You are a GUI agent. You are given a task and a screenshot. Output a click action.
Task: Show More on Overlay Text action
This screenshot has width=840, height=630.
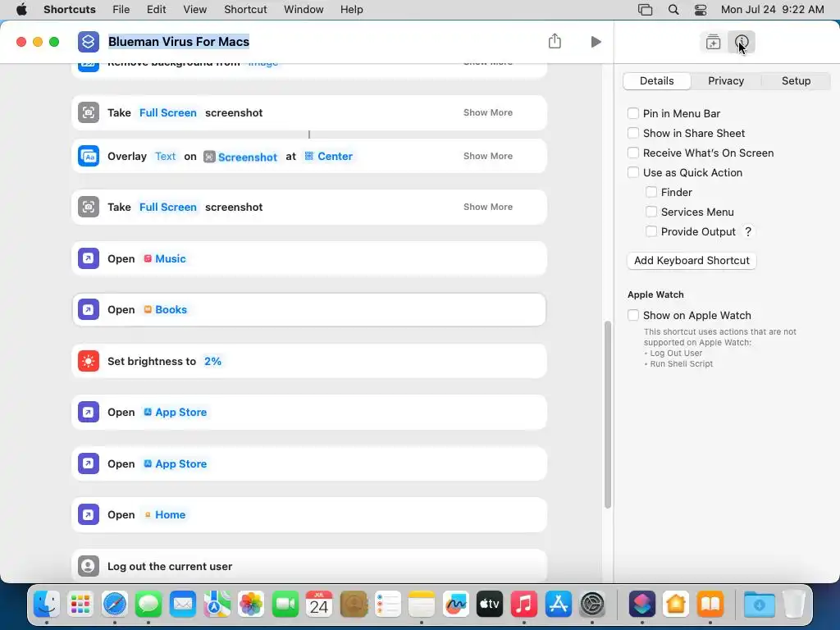point(487,156)
